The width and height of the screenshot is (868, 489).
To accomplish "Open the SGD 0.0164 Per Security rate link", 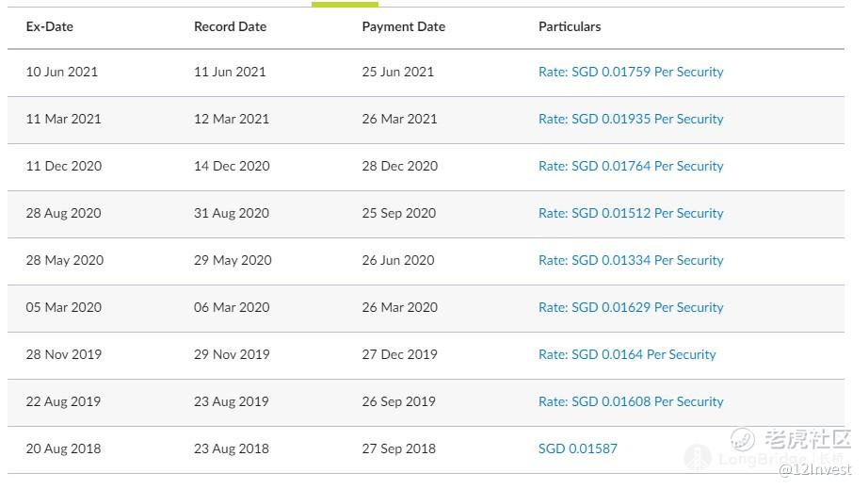I will pos(627,354).
